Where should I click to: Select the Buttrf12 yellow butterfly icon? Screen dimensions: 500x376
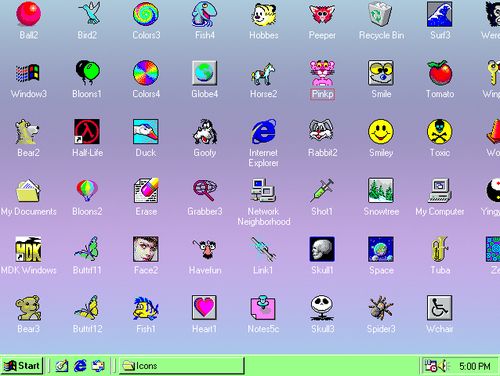click(87, 308)
